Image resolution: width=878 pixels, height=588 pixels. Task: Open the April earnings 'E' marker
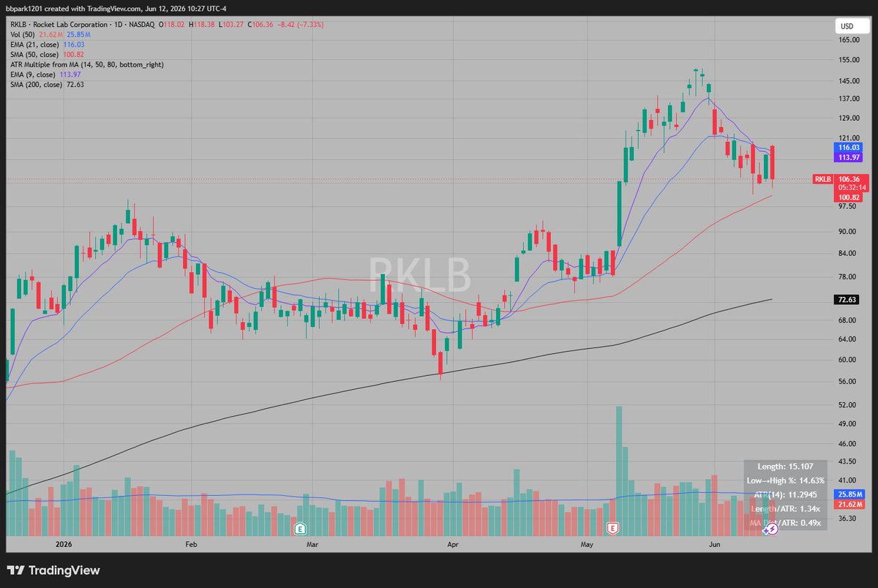coord(299,528)
